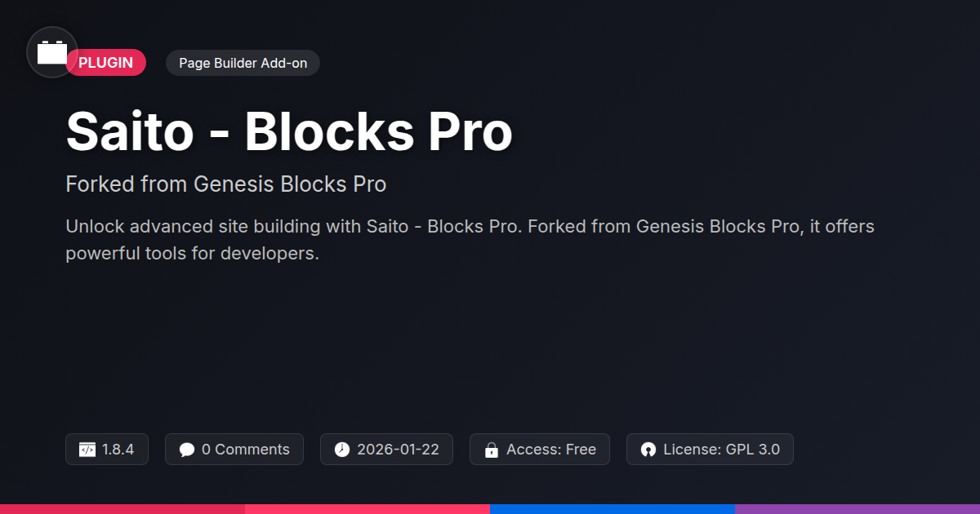This screenshot has height=514, width=980.
Task: Click the blue color bar segment at bottom
Action: click(612, 508)
